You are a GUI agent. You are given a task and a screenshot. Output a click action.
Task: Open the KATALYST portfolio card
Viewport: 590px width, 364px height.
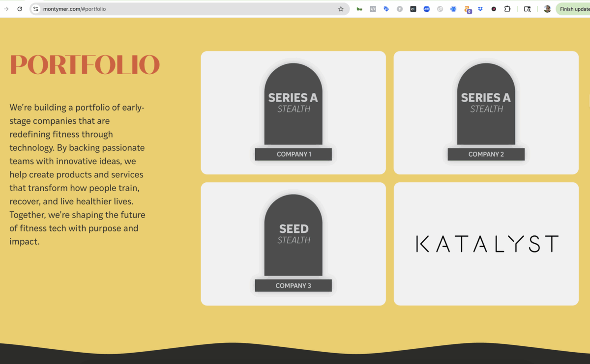tap(486, 244)
